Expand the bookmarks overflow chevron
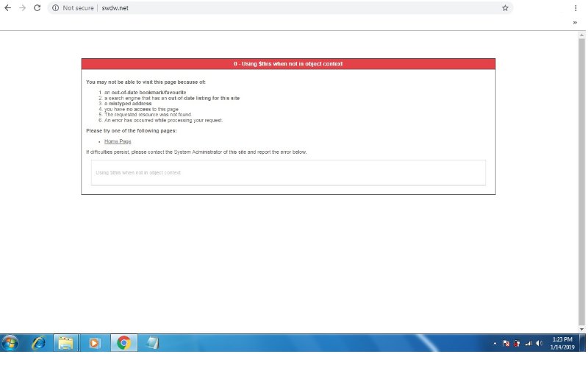 [575, 23]
